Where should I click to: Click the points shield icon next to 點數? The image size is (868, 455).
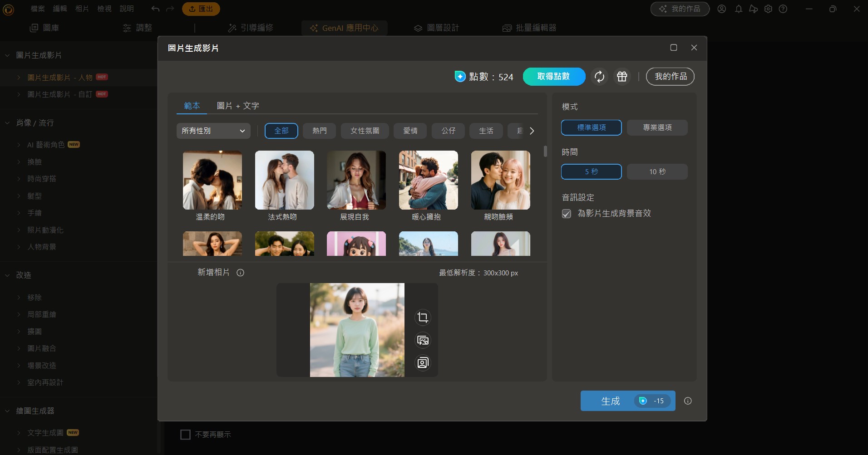point(460,77)
